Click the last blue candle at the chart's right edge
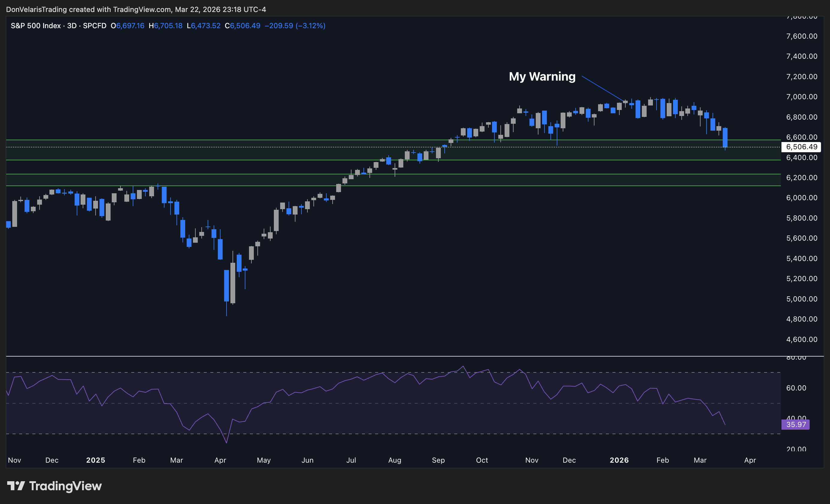 (725, 138)
